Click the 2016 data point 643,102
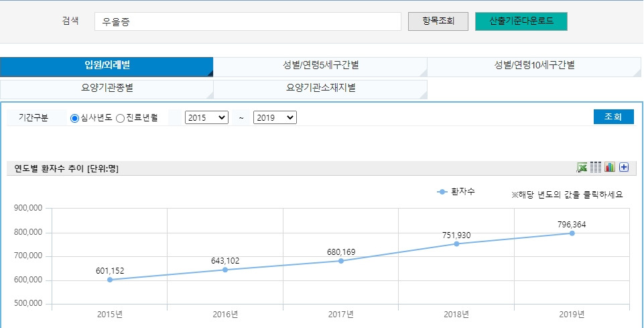This screenshot has height=328, width=644. (225, 270)
